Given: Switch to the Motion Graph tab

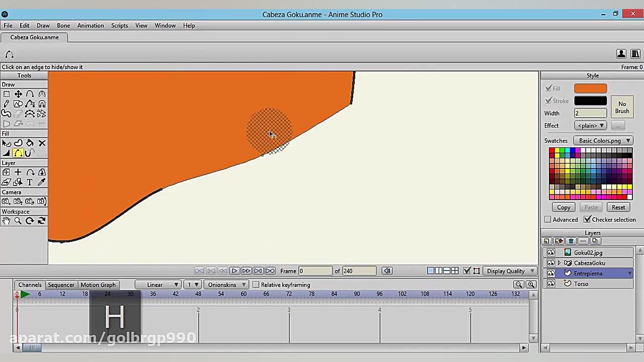Looking at the screenshot, I should pyautogui.click(x=98, y=285).
